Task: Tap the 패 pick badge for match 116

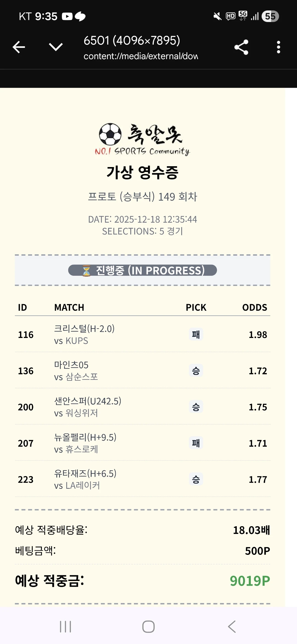Action: click(196, 334)
